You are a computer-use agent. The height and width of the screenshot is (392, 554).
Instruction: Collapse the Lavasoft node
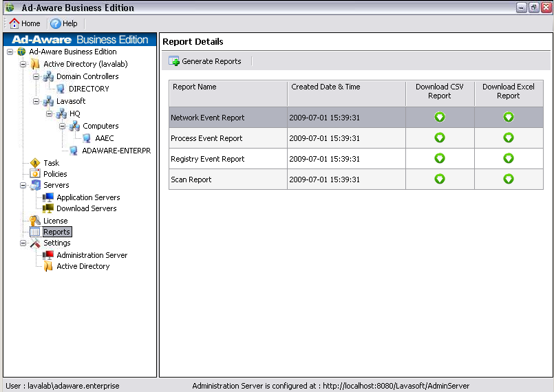(x=36, y=101)
